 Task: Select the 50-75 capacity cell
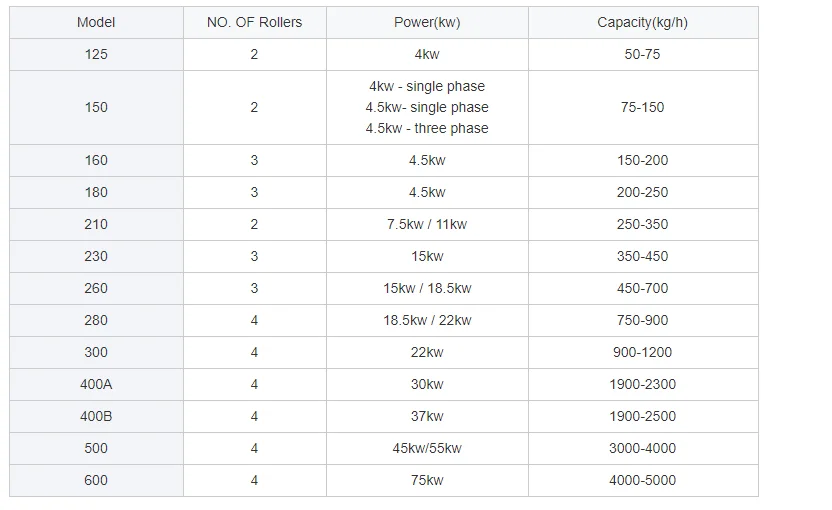coord(642,55)
